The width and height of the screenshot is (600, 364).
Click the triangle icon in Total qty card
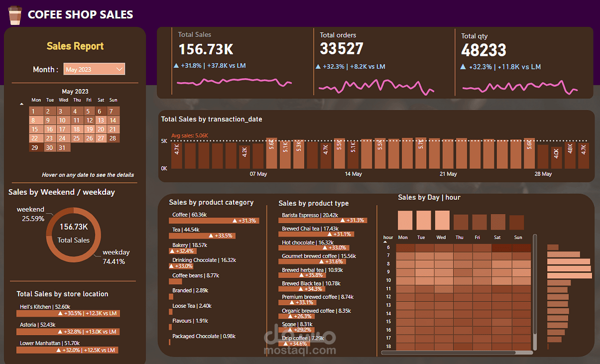[x=463, y=66]
